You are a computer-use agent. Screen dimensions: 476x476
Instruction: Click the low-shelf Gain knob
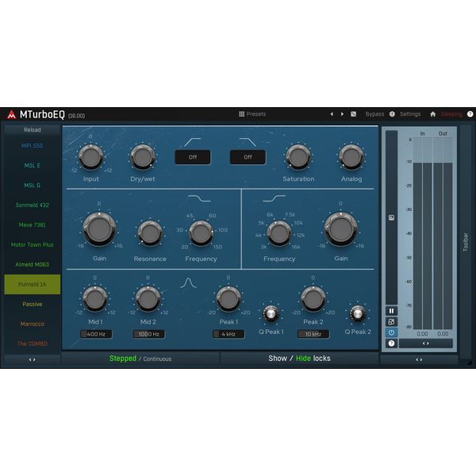pos(99,229)
